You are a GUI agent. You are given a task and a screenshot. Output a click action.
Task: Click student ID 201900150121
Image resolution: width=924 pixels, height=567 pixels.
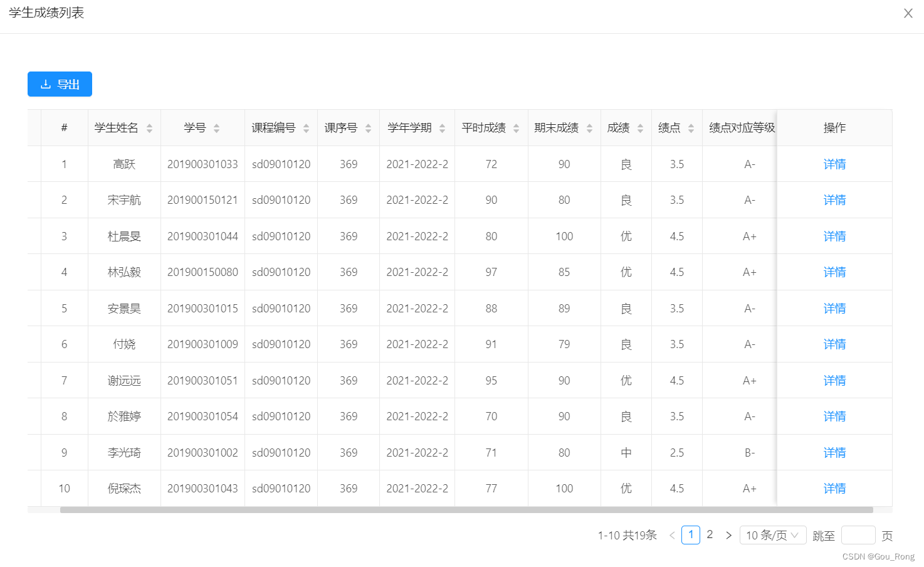202,200
